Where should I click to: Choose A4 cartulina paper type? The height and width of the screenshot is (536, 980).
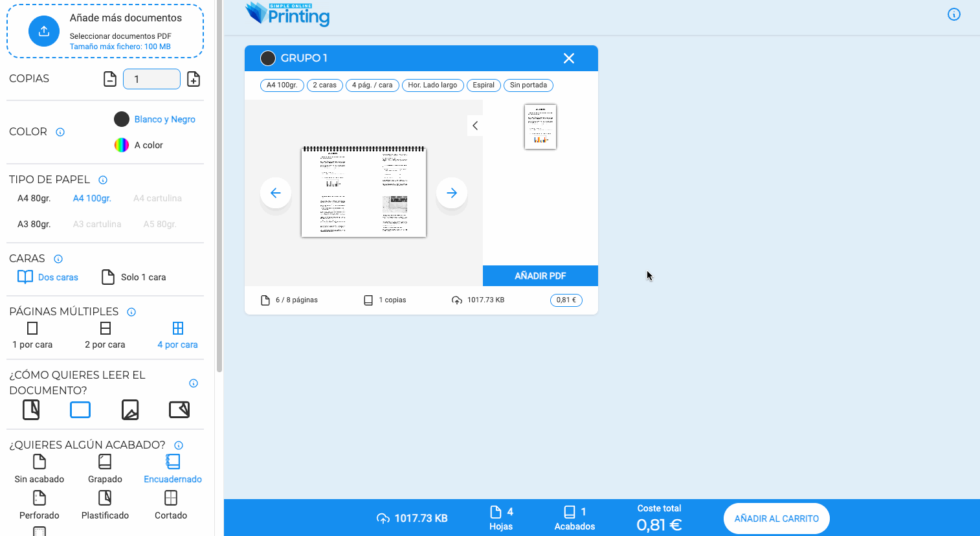[157, 198]
